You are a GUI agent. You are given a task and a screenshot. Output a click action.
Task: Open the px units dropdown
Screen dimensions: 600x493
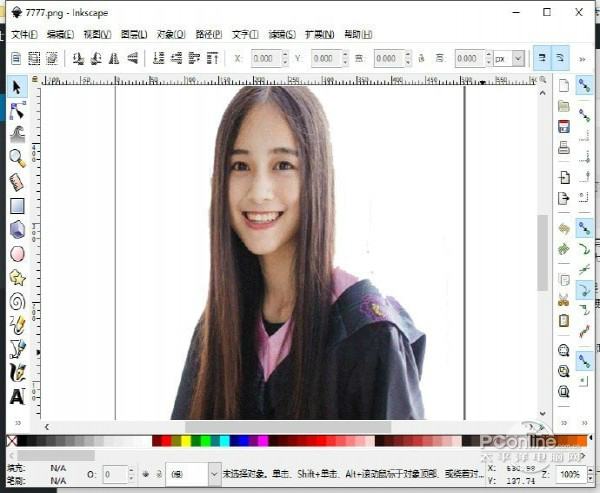coord(509,59)
